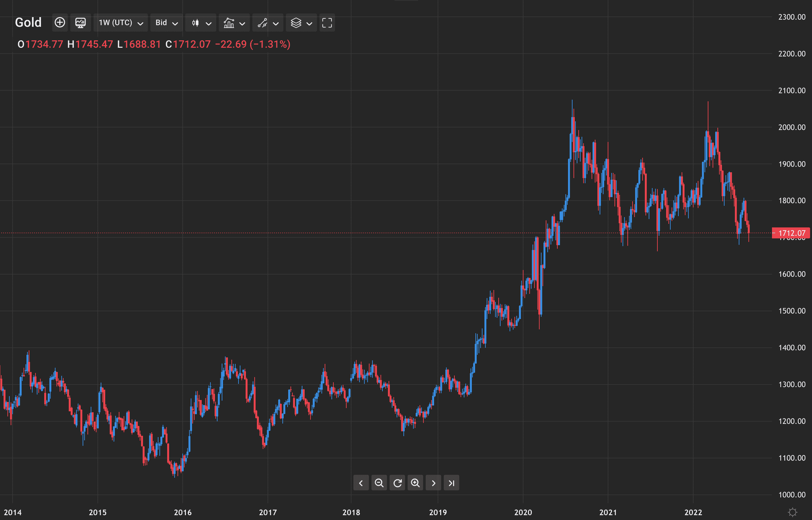Viewport: 812px width, 520px height.
Task: Click the 2018 label on the time axis
Action: pos(351,512)
